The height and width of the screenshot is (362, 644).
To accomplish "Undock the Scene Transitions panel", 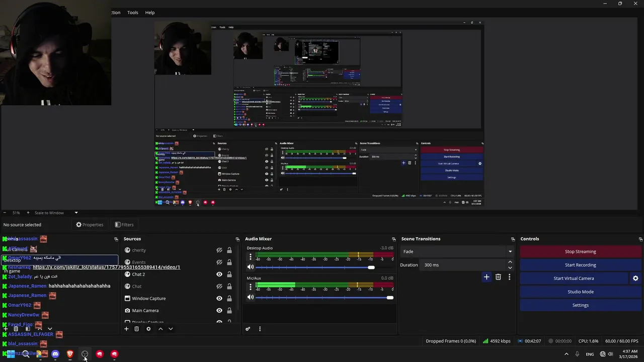I will click(x=513, y=239).
